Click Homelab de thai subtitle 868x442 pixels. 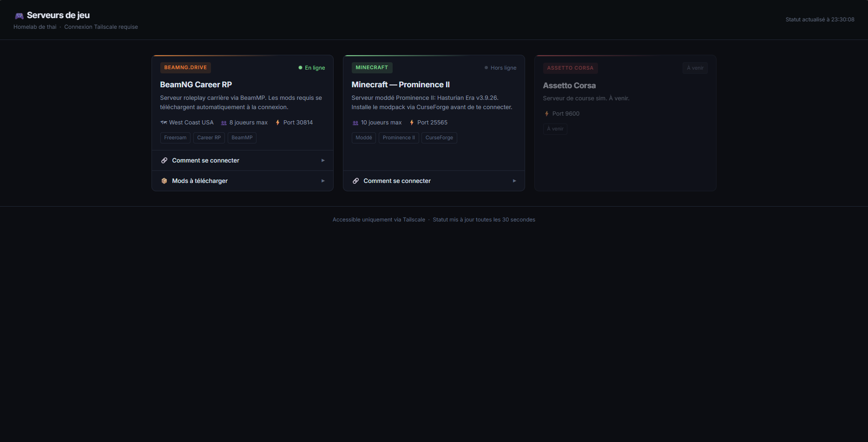(x=35, y=27)
